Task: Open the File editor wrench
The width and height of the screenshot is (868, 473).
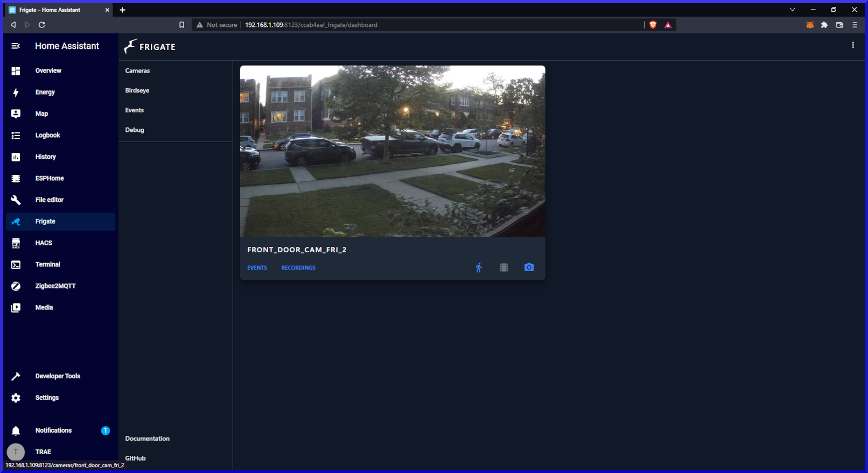Action: coord(16,200)
